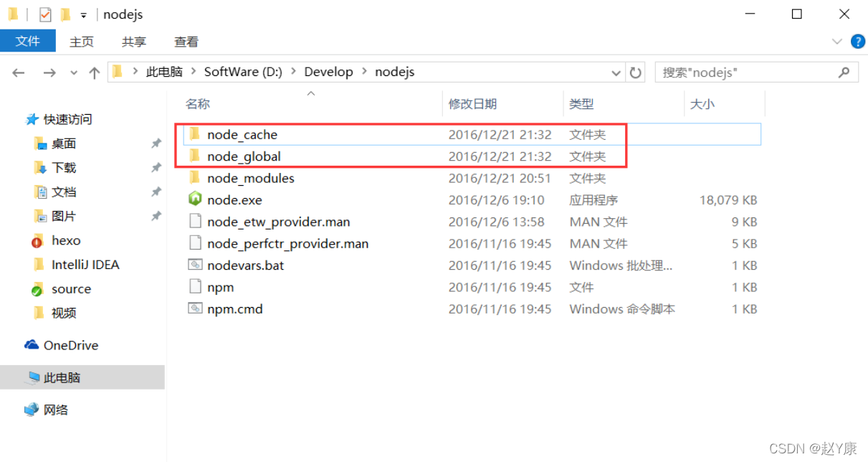Image resolution: width=868 pixels, height=462 pixels.
Task: Select the node_perfctr_provider.man file name
Action: click(288, 244)
